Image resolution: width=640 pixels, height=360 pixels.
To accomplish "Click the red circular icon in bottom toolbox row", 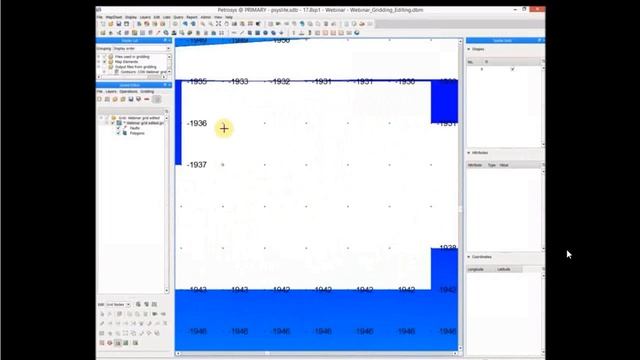I will [x=109, y=343].
